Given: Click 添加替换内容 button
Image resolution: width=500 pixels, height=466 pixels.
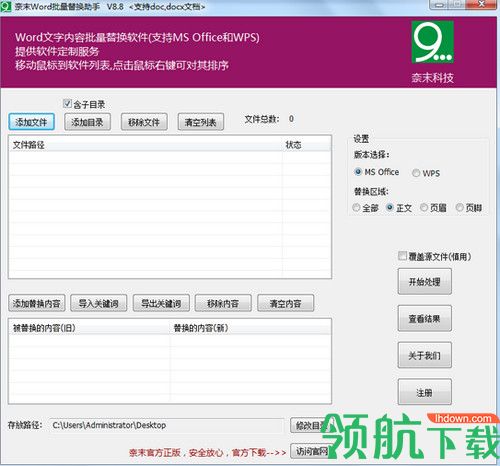Looking at the screenshot, I should tap(37, 303).
